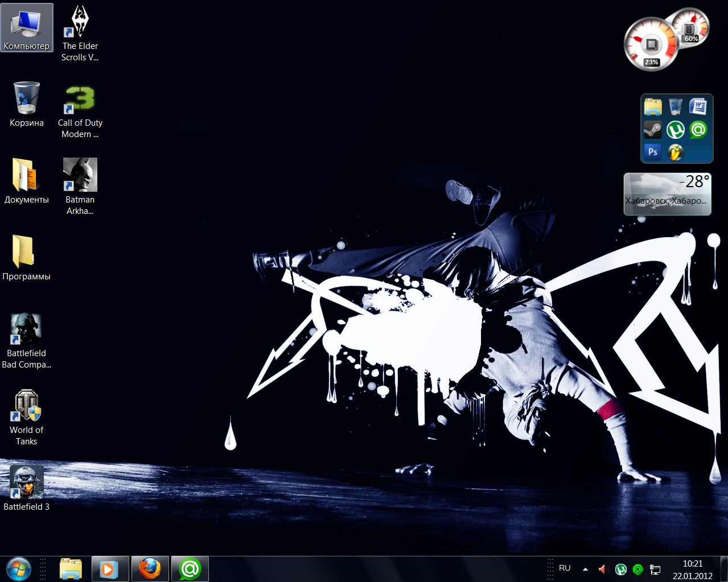This screenshot has width=728, height=582.
Task: Open the clock and date in taskbar
Action: pyautogui.click(x=692, y=569)
